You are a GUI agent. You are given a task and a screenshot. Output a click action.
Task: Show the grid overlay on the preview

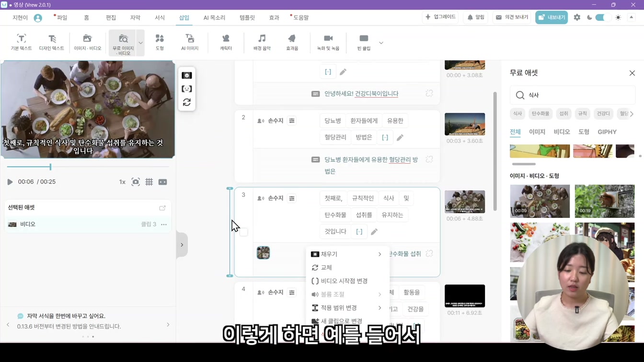[x=149, y=182]
